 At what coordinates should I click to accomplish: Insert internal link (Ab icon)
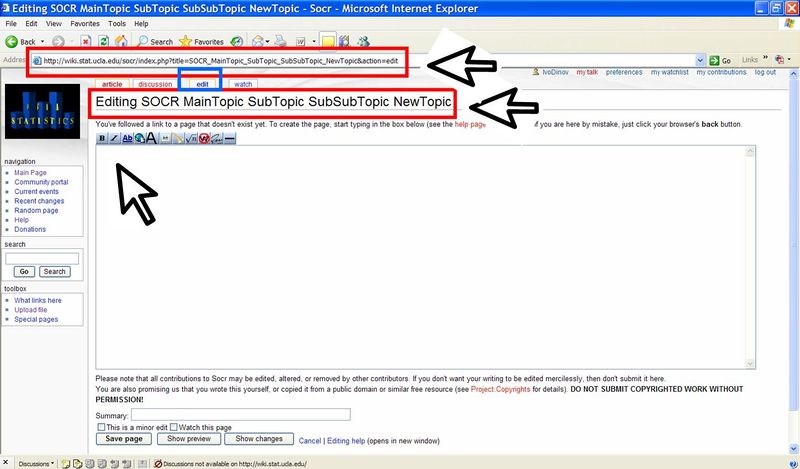click(x=127, y=138)
